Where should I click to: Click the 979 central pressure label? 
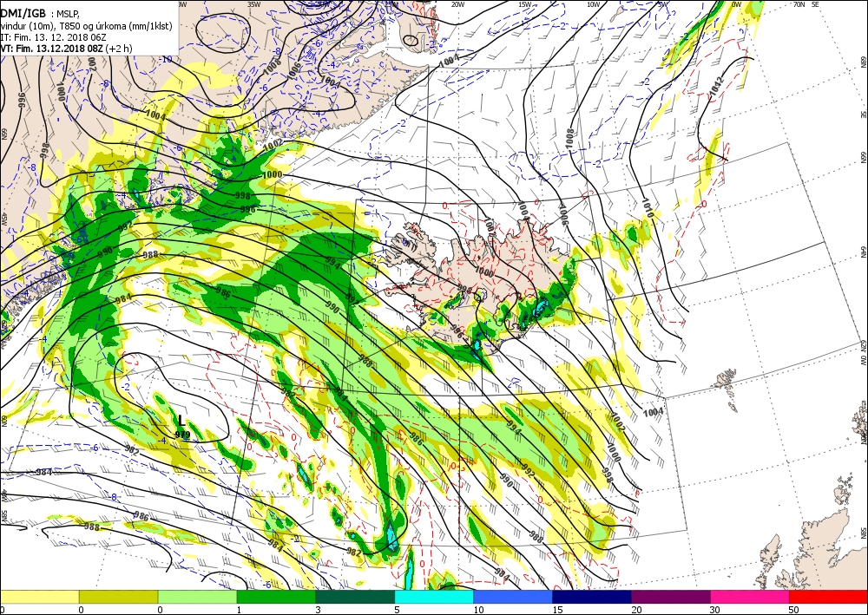coord(182,435)
